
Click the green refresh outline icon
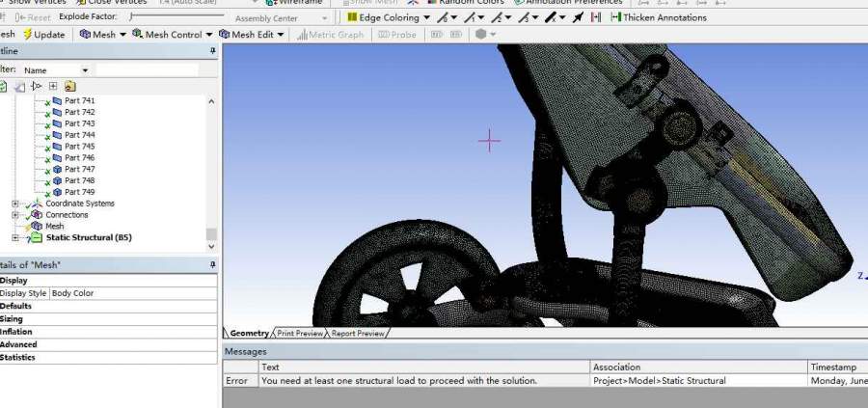[3, 87]
